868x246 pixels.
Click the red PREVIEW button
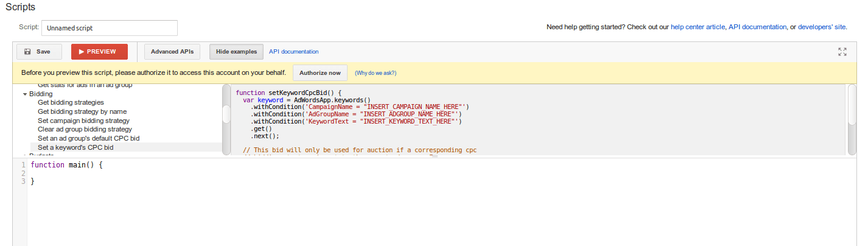tap(99, 52)
